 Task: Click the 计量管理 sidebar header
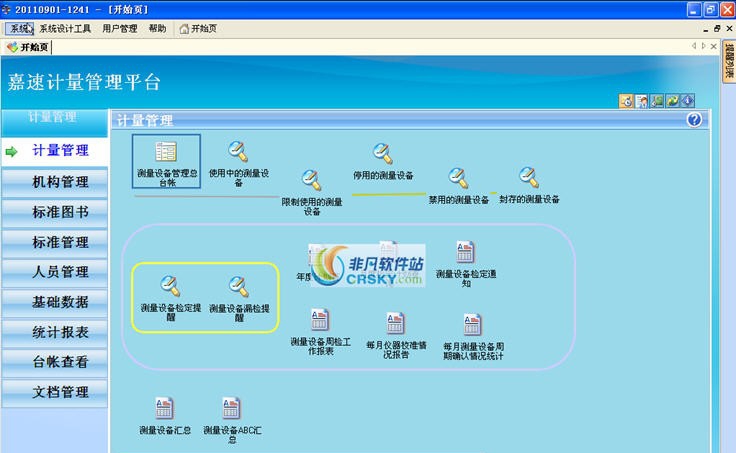coord(54,121)
